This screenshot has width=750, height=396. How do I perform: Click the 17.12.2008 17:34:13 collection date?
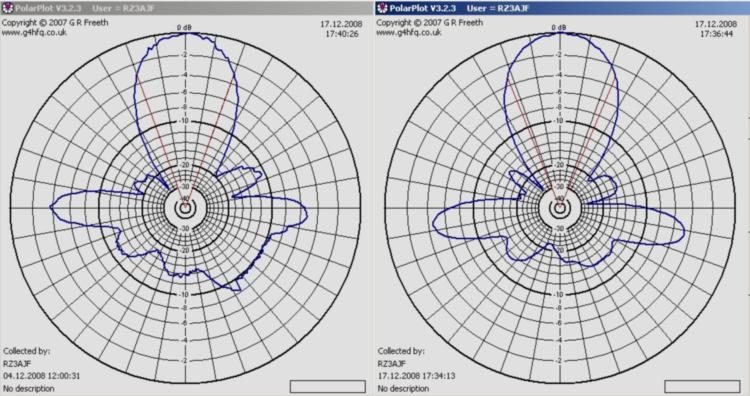[416, 376]
